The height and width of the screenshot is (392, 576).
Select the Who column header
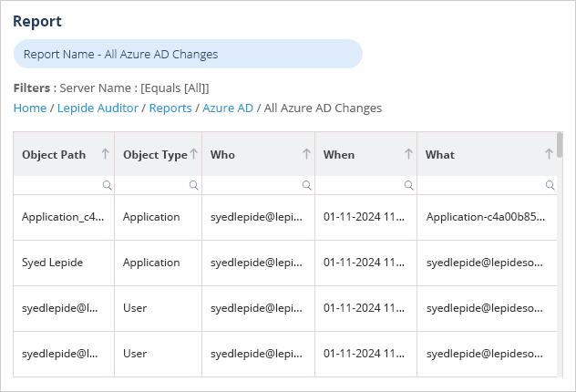point(258,154)
